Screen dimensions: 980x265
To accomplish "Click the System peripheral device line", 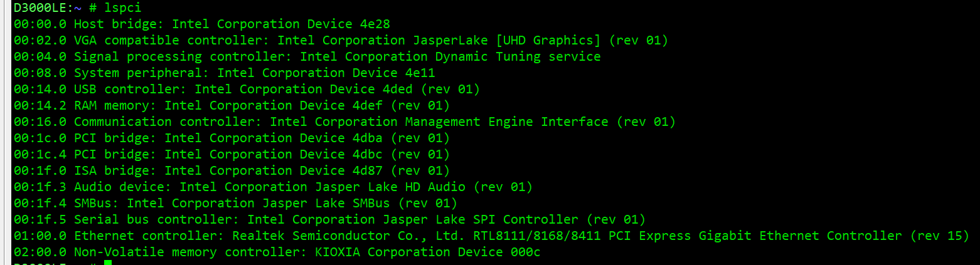I will click(x=224, y=73).
